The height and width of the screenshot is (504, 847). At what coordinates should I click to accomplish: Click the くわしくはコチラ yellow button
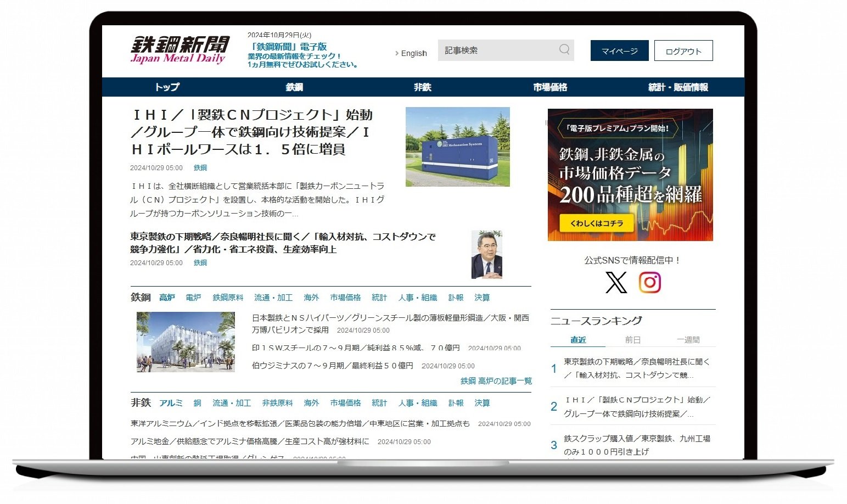point(597,223)
